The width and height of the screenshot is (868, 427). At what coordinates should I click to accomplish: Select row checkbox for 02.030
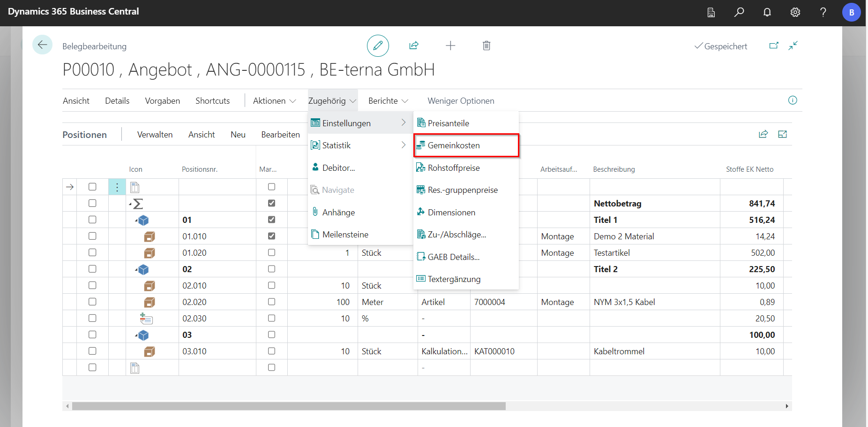(92, 318)
